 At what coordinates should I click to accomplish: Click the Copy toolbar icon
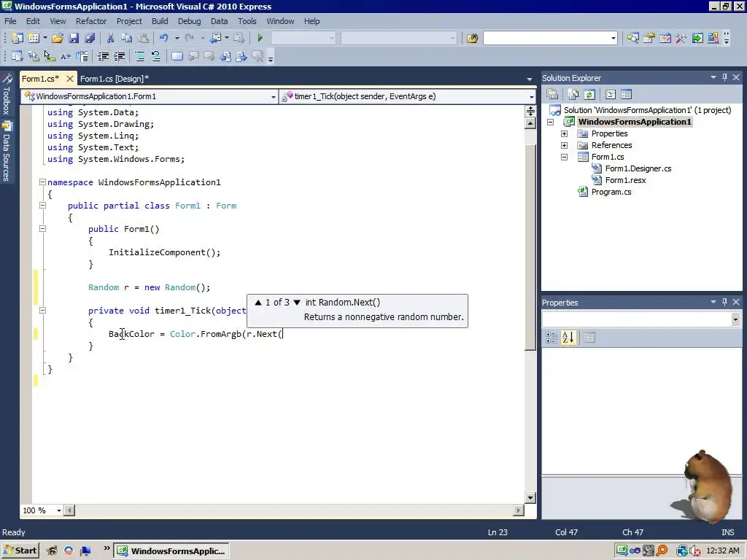point(127,38)
